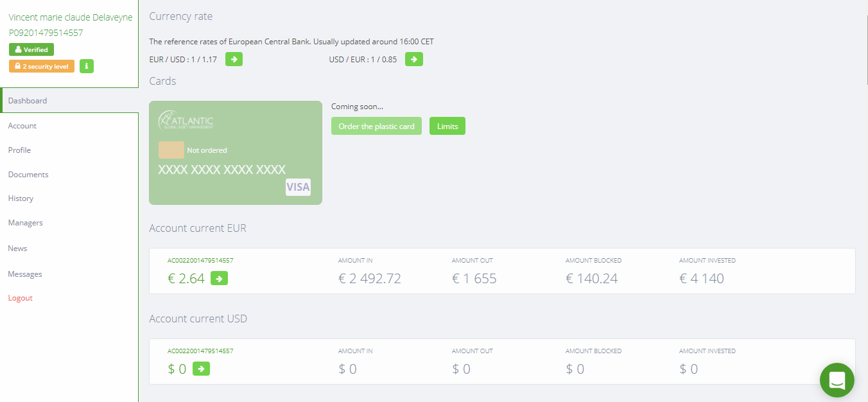
Task: Click the USD / EUR rate arrow icon
Action: tap(414, 59)
